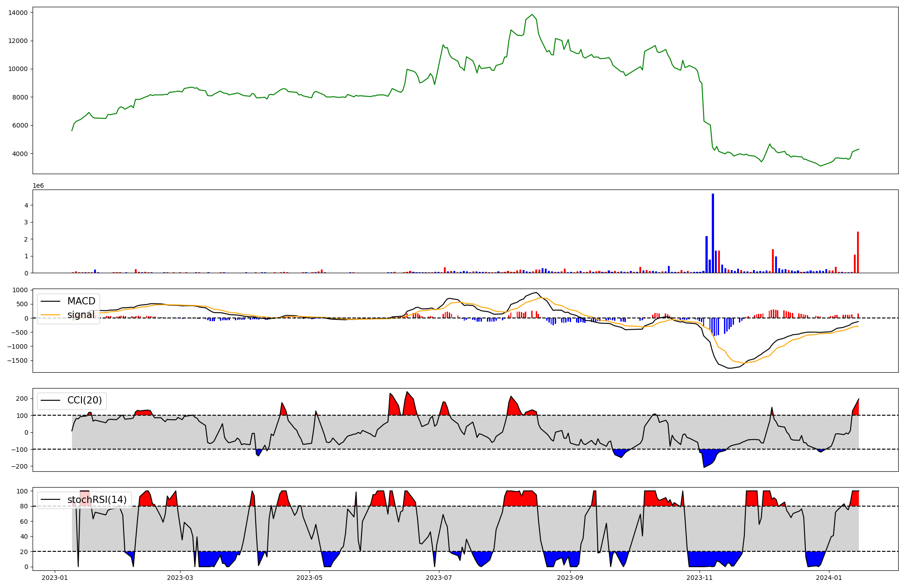Select the 2023-01 date axis label
Screen dimensions: 905x588
point(55,578)
